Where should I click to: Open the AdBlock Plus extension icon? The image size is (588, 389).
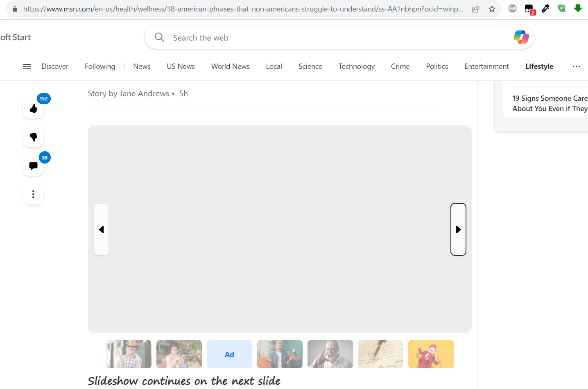[512, 9]
